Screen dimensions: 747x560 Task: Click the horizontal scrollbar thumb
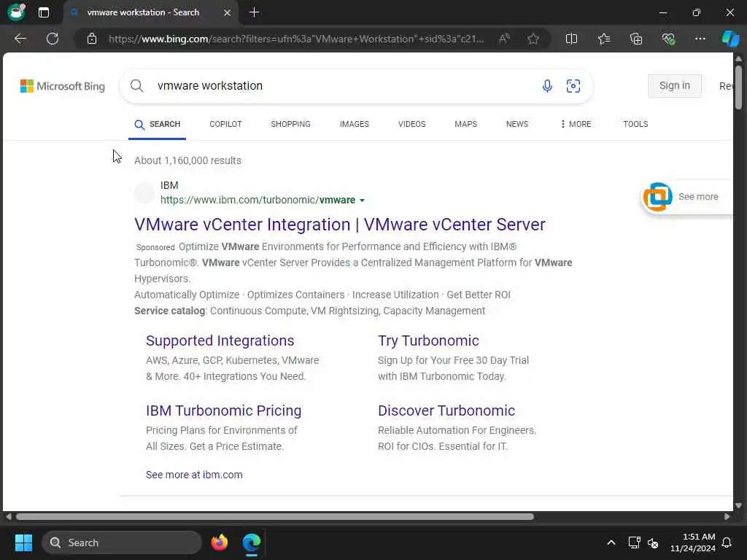point(275,517)
